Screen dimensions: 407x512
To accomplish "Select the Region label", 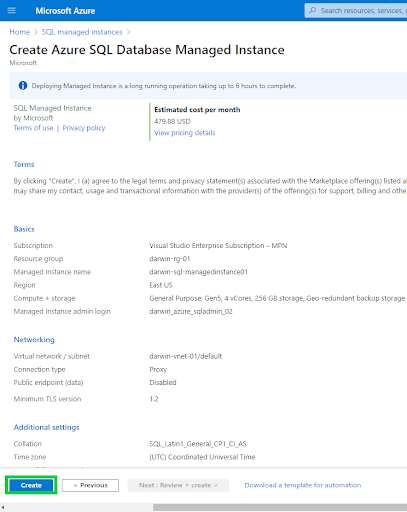I will (24, 285).
